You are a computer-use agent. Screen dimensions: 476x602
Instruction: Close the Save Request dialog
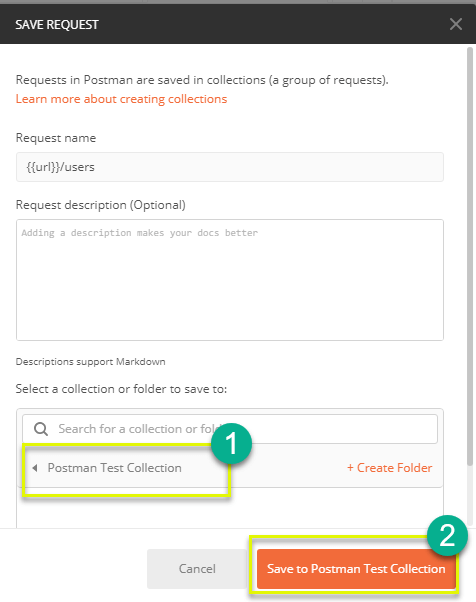(x=456, y=24)
